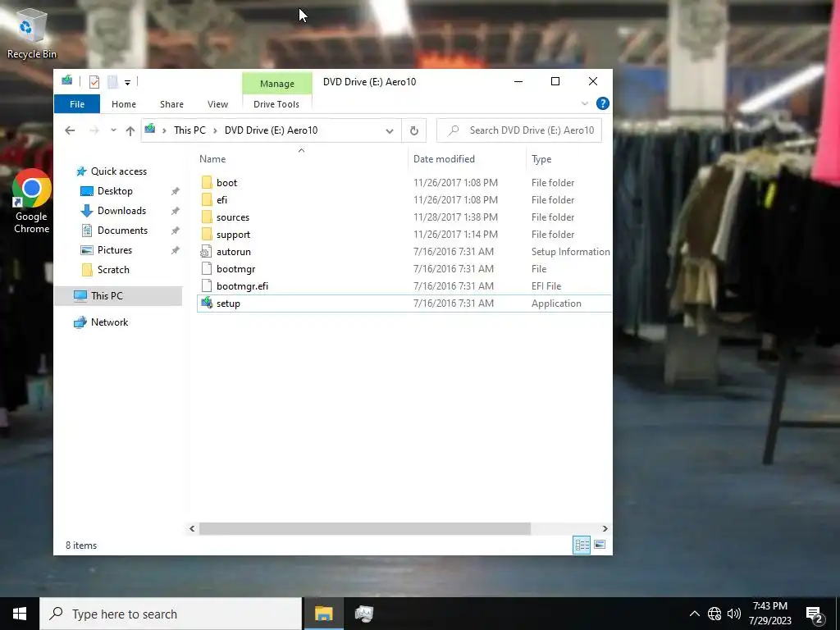The width and height of the screenshot is (840, 630).
Task: Click the horizontal scrollbar left arrow
Action: pos(192,529)
